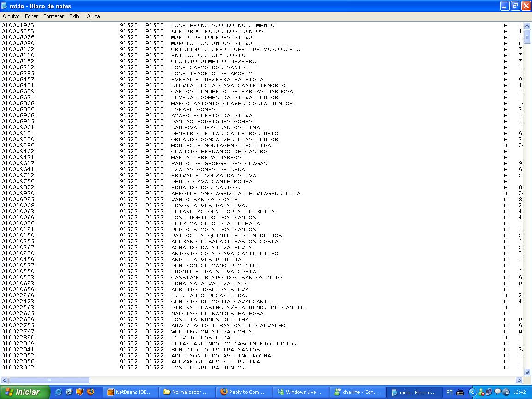This screenshot has height=399, width=532.
Task: Click the letter J in the DIBENS LEASING row
Action: 506,308
